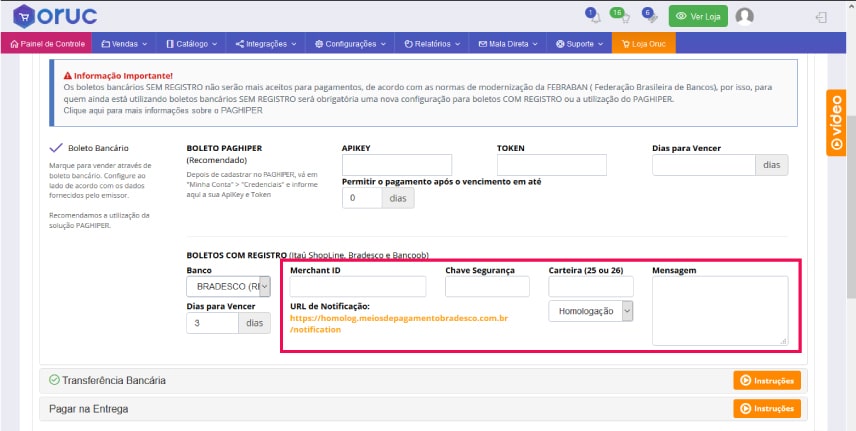Go to Painel de Controle
The image size is (856, 431).
click(x=46, y=44)
